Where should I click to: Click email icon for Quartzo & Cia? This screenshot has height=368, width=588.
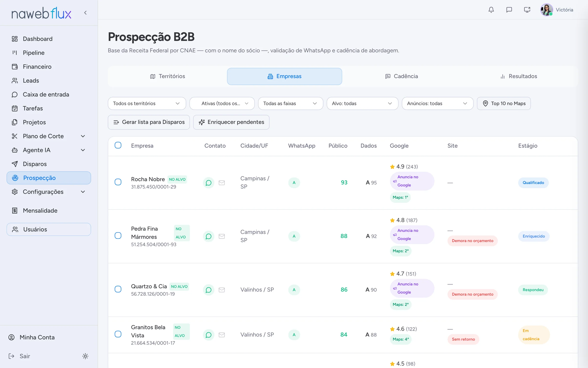pos(222,290)
